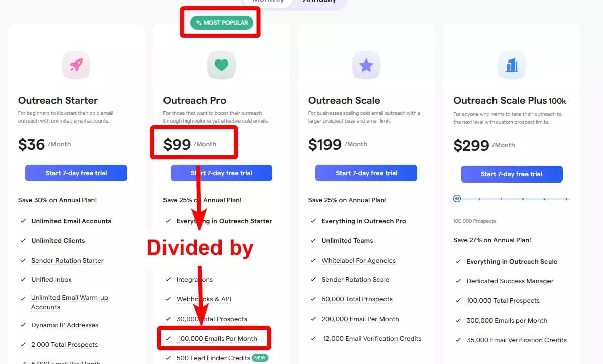This screenshot has width=603, height=364.
Task: Switch to the Monthly billing tab
Action: click(267, 2)
